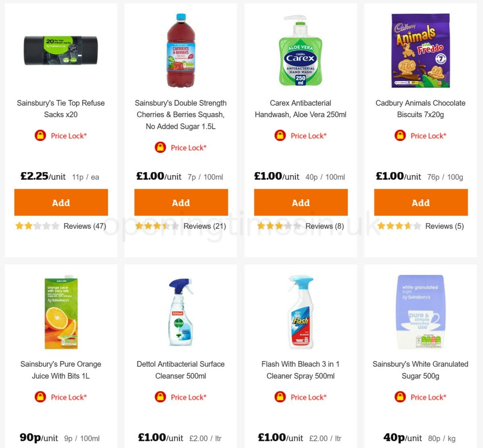Image resolution: width=483 pixels, height=448 pixels.
Task: Click the Price Lock padlock icon on Carex handwash
Action: (x=281, y=136)
